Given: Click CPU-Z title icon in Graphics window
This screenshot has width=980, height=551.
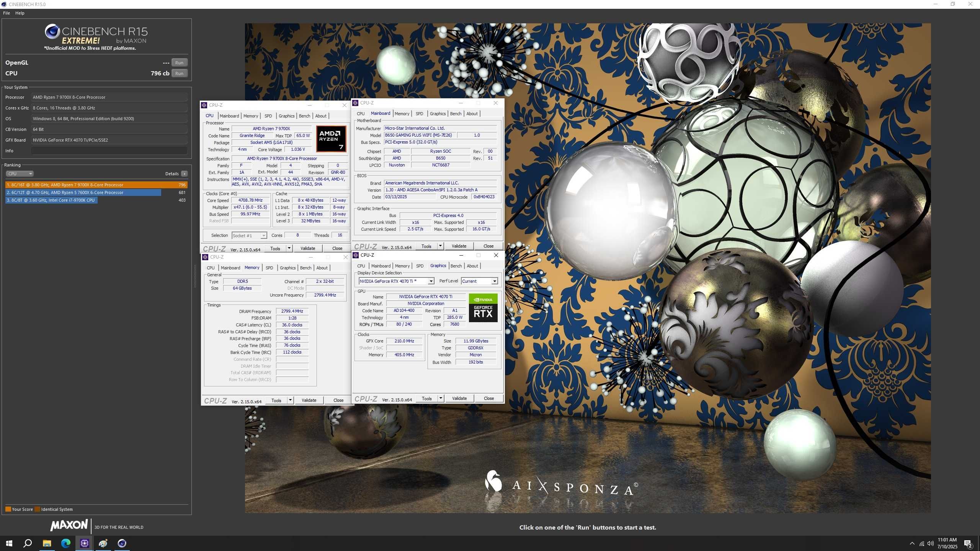Looking at the screenshot, I should (x=356, y=255).
